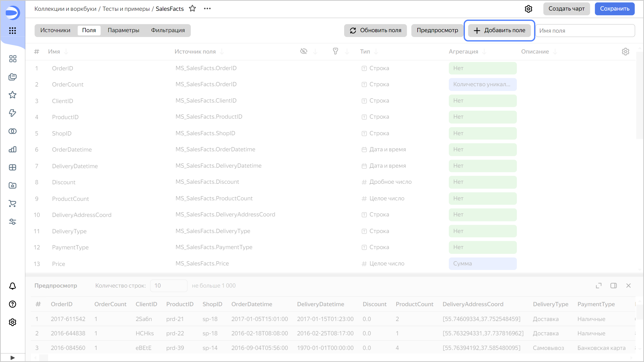Screen dimensions: 644x362
Task: Open the more-options menu next to SalesFacts
Action: coord(207,8)
